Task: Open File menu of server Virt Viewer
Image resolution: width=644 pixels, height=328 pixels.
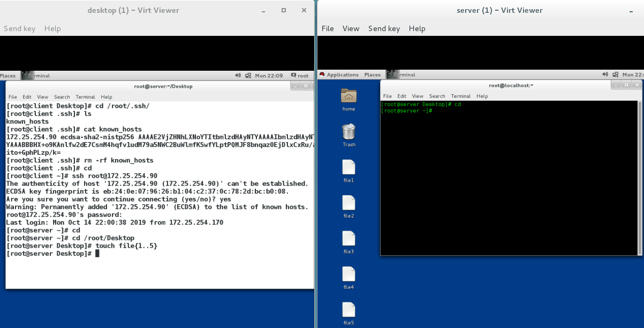Action: pos(328,28)
